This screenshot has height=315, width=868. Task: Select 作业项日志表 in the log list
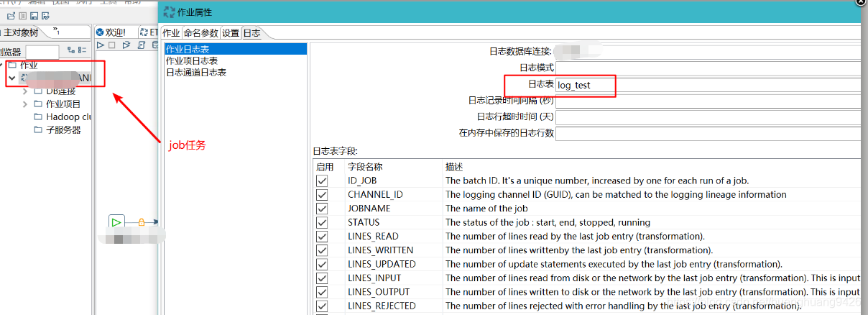coord(192,61)
